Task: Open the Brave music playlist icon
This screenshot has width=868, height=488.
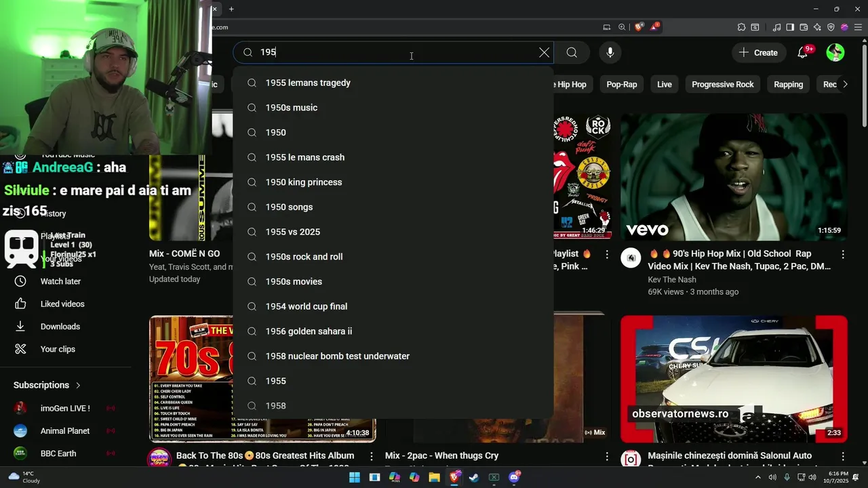Action: pos(777,27)
